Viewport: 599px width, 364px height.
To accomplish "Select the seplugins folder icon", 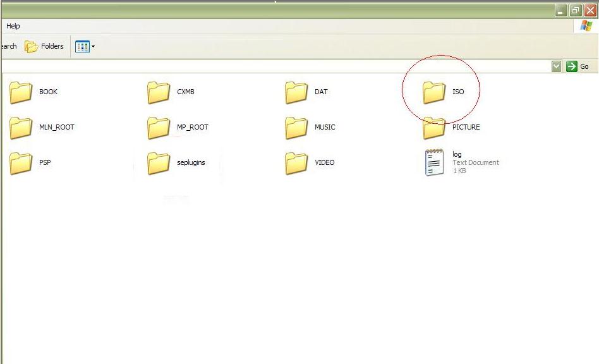I will tap(159, 163).
